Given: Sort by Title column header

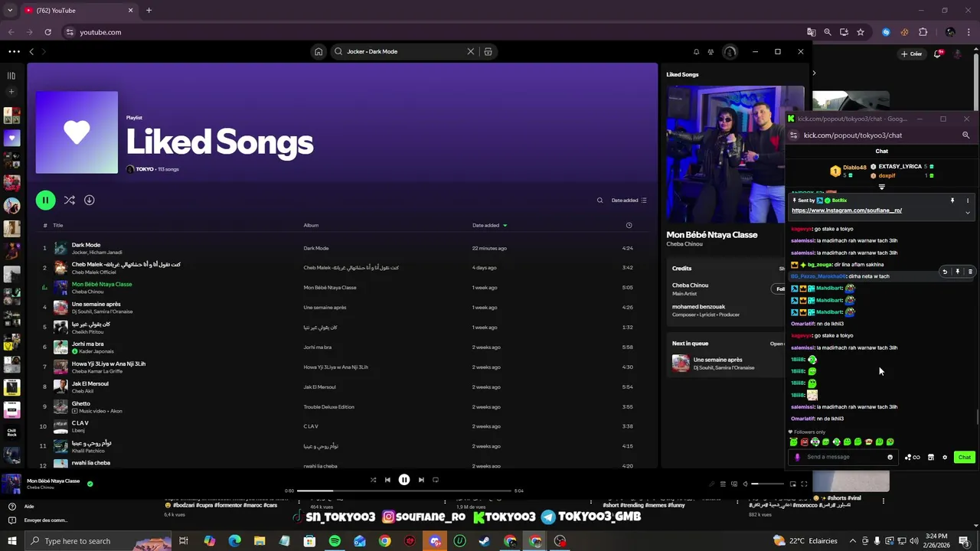Looking at the screenshot, I should pyautogui.click(x=57, y=225).
